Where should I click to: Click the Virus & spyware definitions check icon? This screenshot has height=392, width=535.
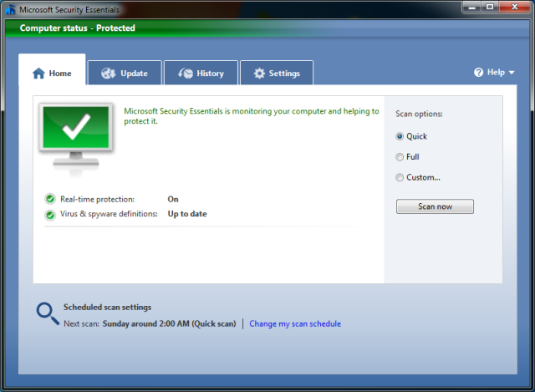50,215
